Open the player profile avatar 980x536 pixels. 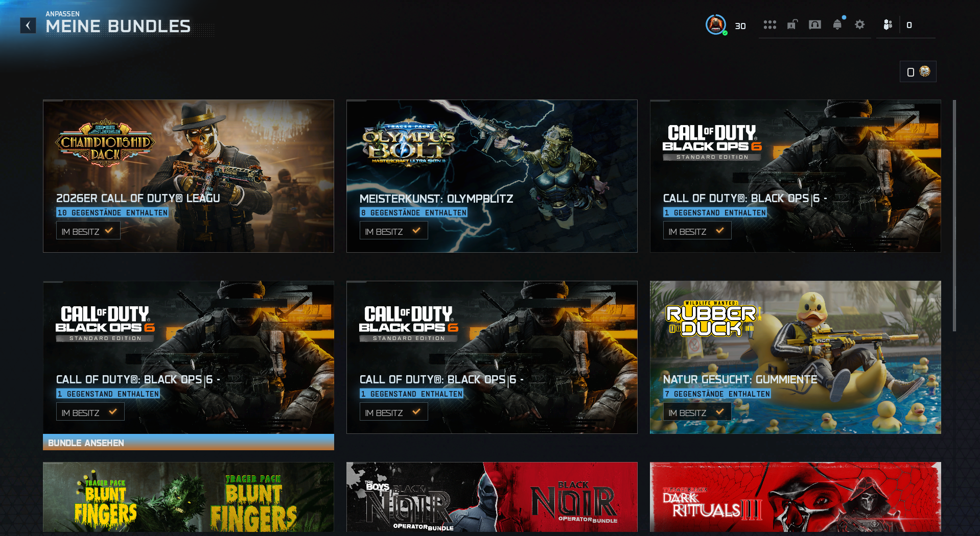click(716, 25)
